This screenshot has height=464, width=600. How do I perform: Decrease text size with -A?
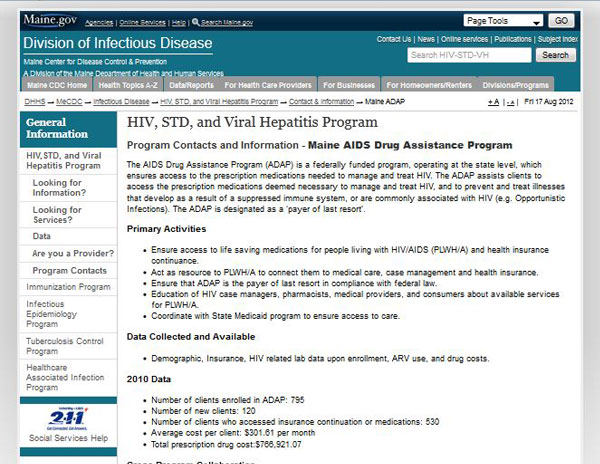pyautogui.click(x=510, y=102)
